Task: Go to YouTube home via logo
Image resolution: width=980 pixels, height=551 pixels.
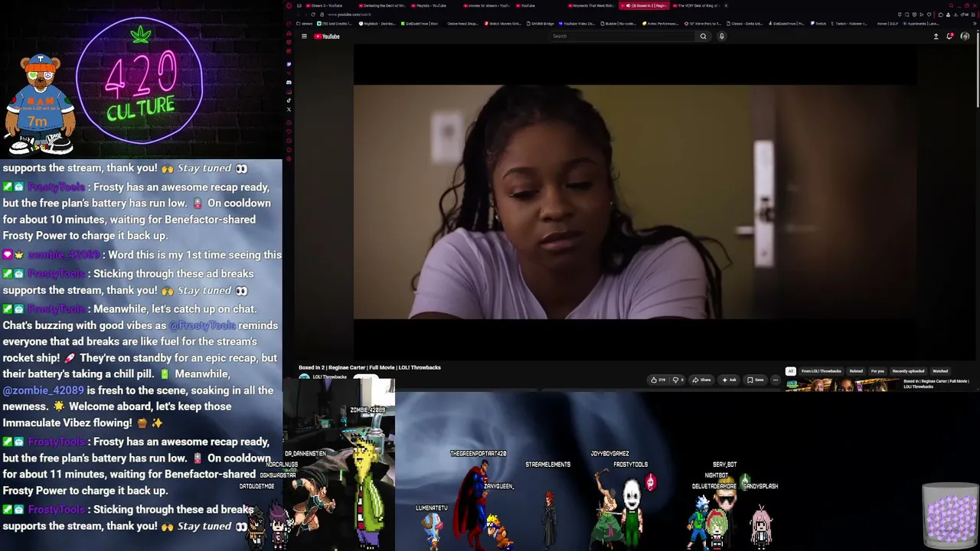Action: coord(327,36)
